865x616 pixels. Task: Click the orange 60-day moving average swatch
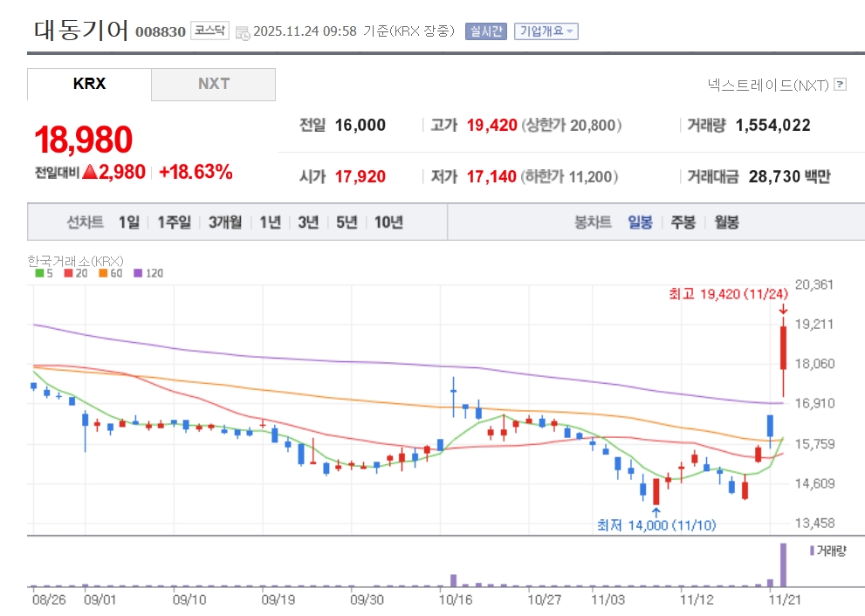point(103,273)
